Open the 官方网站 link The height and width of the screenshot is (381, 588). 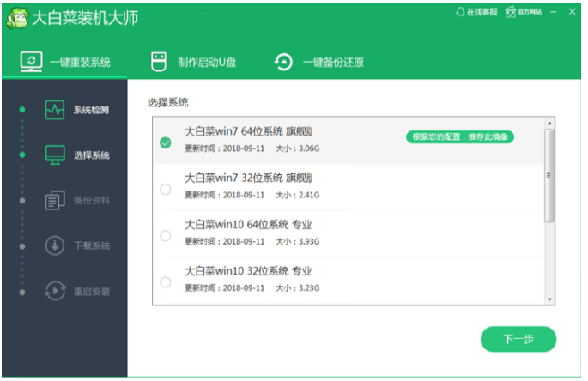pyautogui.click(x=524, y=12)
